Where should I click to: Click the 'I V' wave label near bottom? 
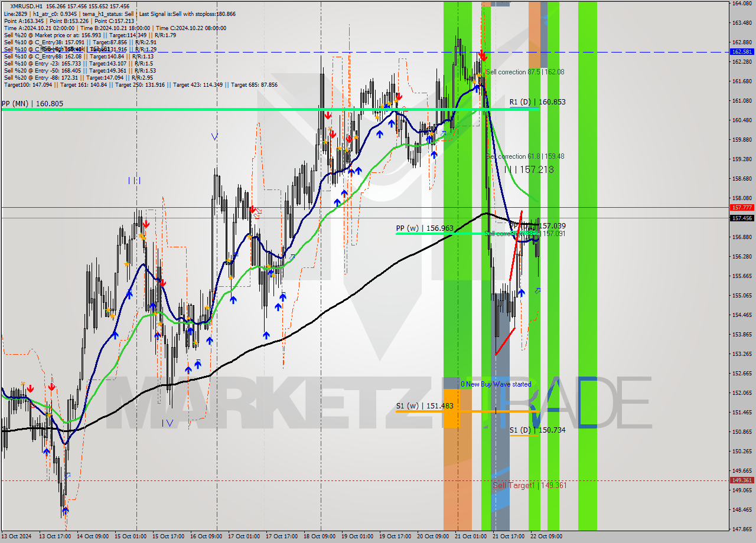coord(168,423)
